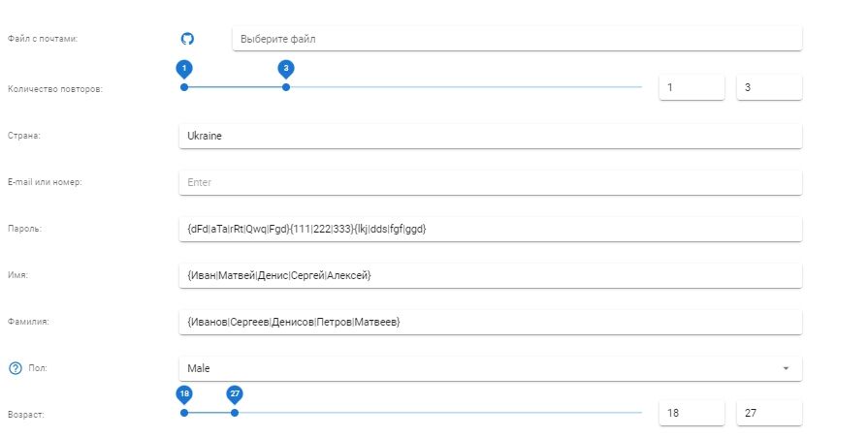The width and height of the screenshot is (868, 438).
Task: Click the 'Выберите файл' file chooser field
Action: [x=517, y=39]
